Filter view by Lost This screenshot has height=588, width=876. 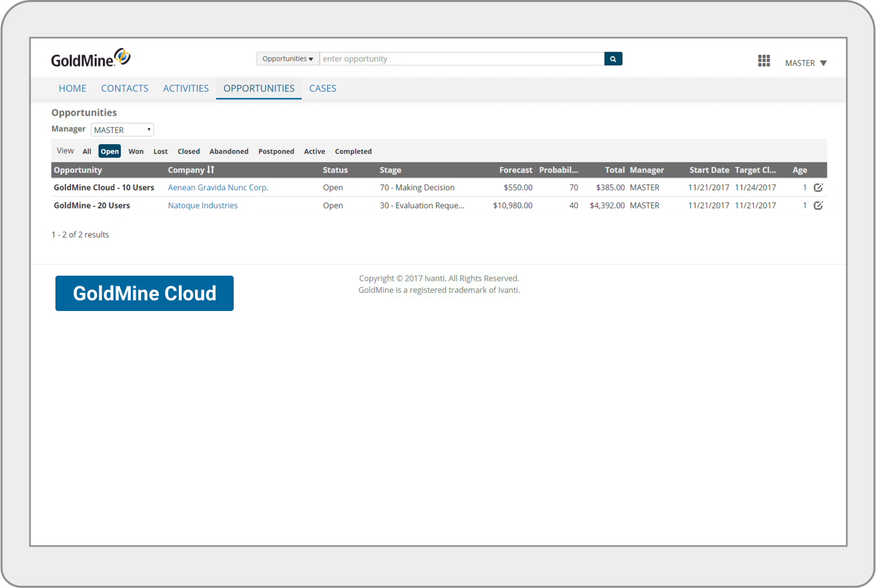coord(161,152)
